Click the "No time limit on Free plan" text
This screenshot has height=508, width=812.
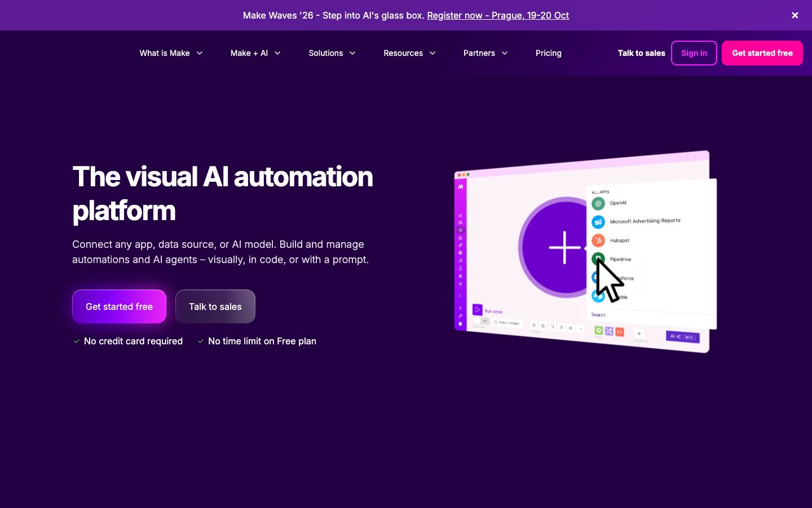[262, 341]
